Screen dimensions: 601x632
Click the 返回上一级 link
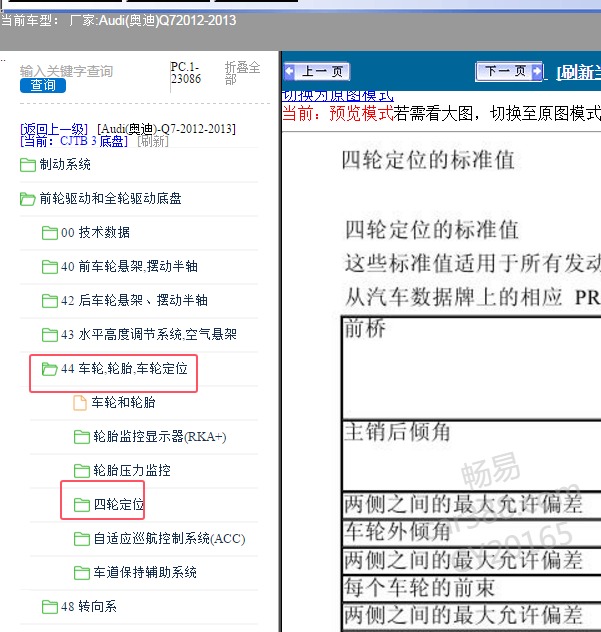pyautogui.click(x=54, y=129)
